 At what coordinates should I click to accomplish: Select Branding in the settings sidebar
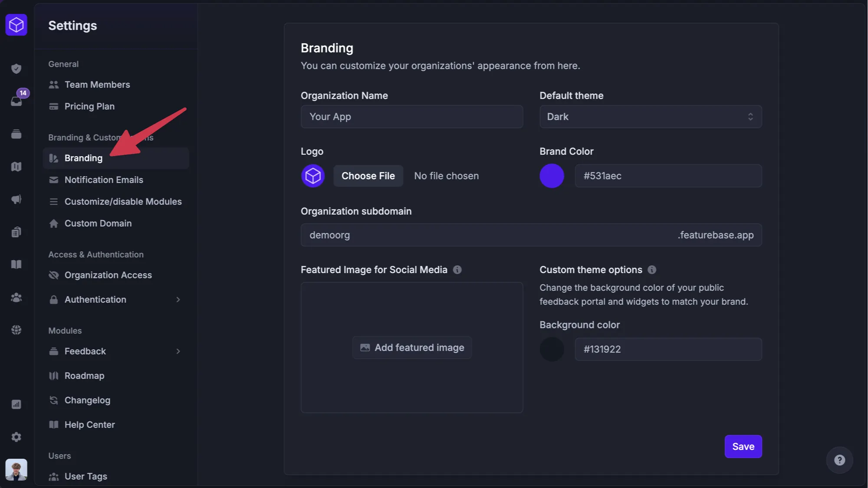[x=116, y=158]
